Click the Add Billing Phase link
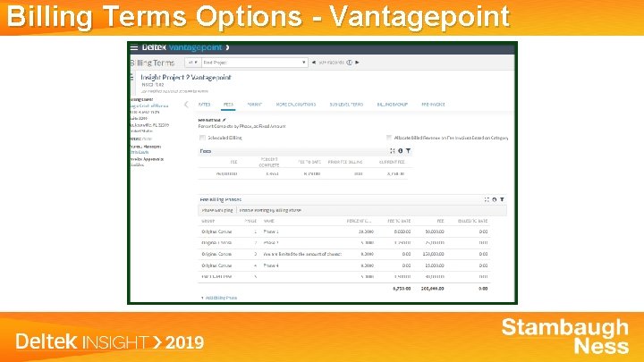This screenshot has width=644, height=362. pos(219,298)
